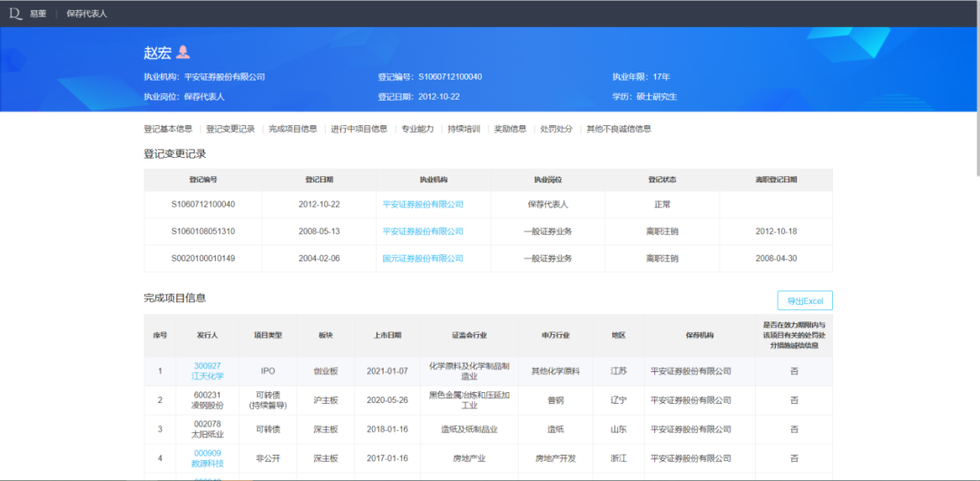Go to 持续培训 section tab
This screenshot has width=980, height=481.
tap(464, 129)
